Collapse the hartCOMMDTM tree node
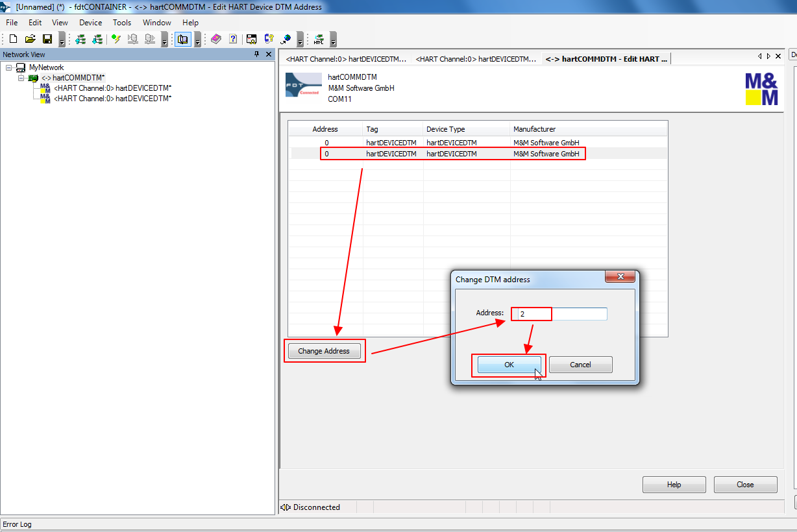The width and height of the screenshot is (797, 532). (21, 78)
